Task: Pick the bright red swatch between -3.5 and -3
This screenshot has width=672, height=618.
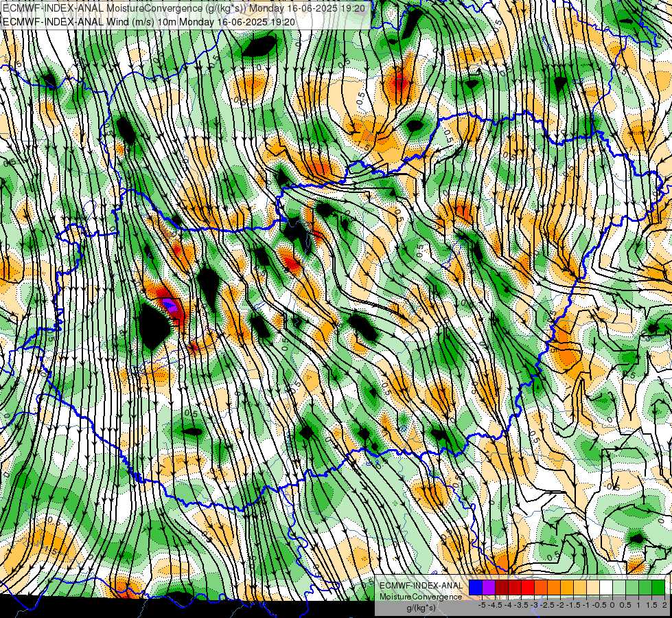Action: [528, 588]
